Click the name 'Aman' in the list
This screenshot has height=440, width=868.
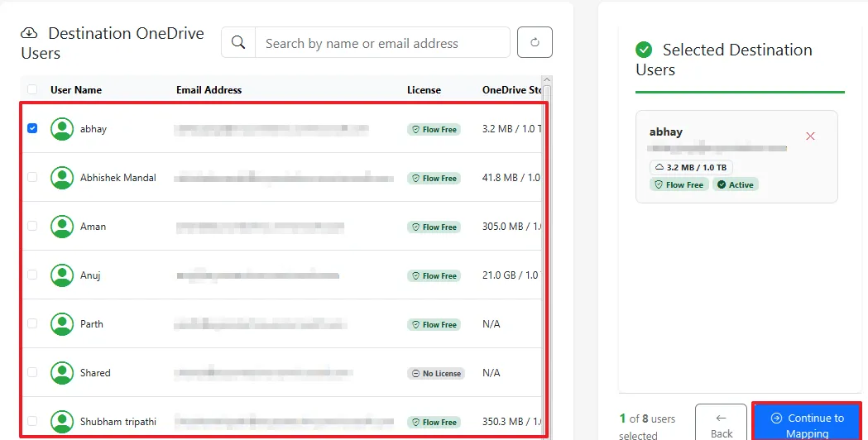(93, 227)
